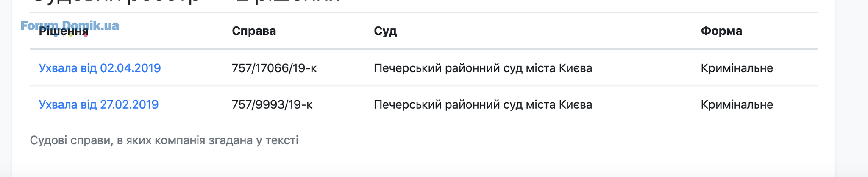This screenshot has width=868, height=177.
Task: Click the Справа column header
Action: (x=254, y=31)
